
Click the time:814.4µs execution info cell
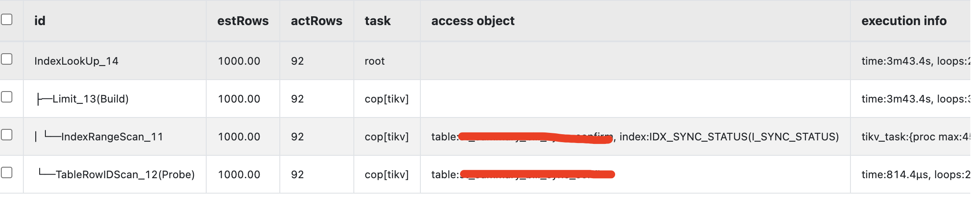(x=915, y=175)
